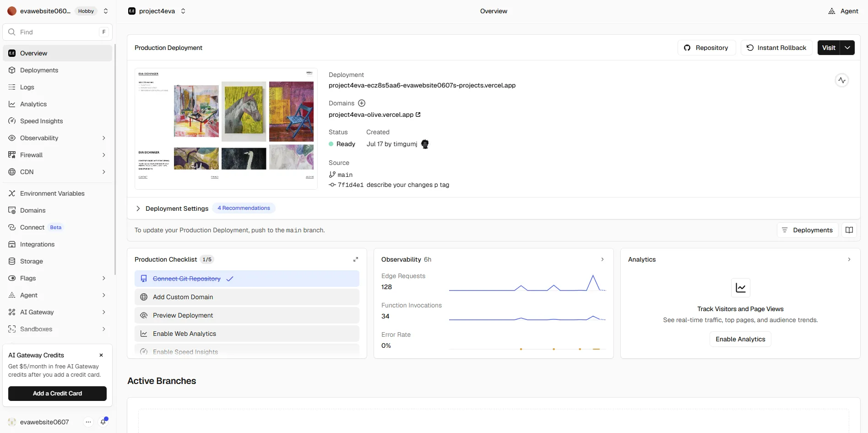Expand the Sandboxes submenu chevron
The width and height of the screenshot is (868, 433).
click(x=104, y=329)
